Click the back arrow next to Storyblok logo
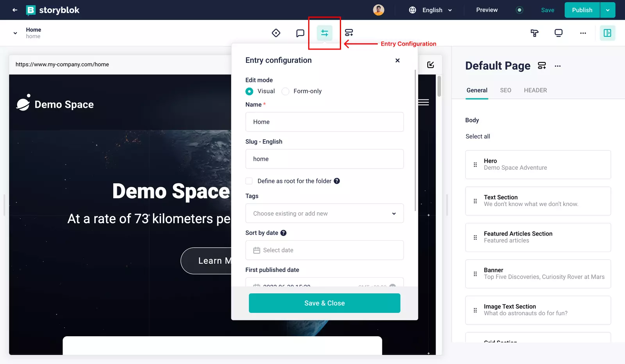625x364 pixels. point(14,10)
